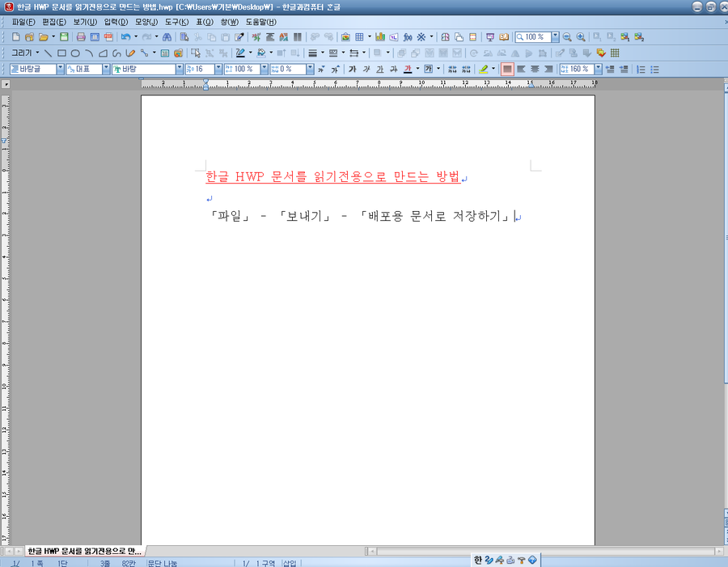The height and width of the screenshot is (567, 728).
Task: Toggle strikethrough 가 formatting
Action: pyautogui.click(x=394, y=70)
